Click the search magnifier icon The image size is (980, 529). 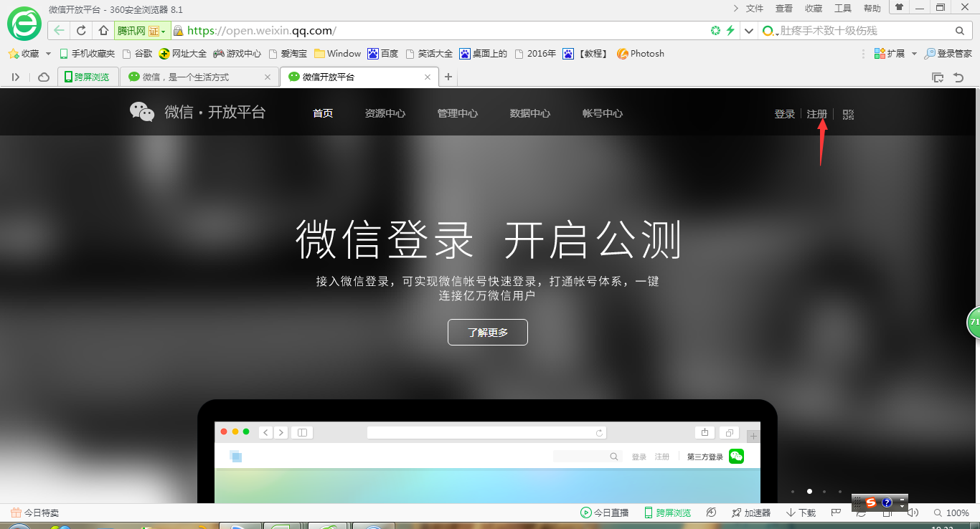point(960,31)
